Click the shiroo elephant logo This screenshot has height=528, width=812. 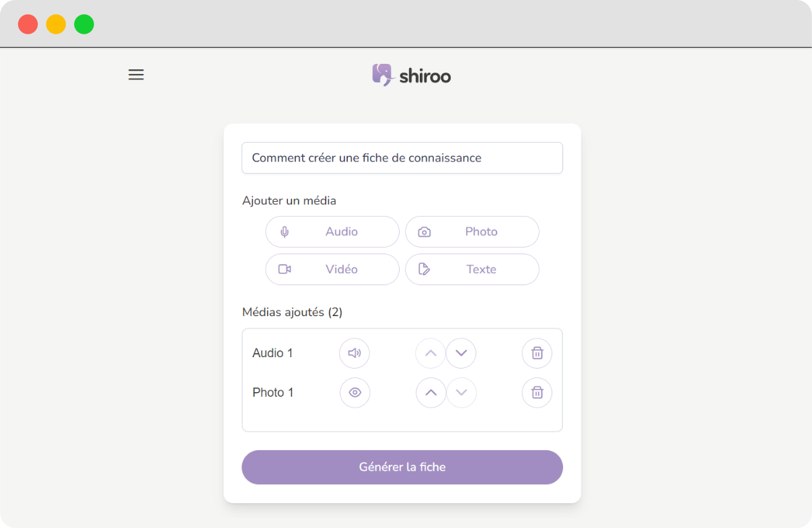[x=382, y=75]
